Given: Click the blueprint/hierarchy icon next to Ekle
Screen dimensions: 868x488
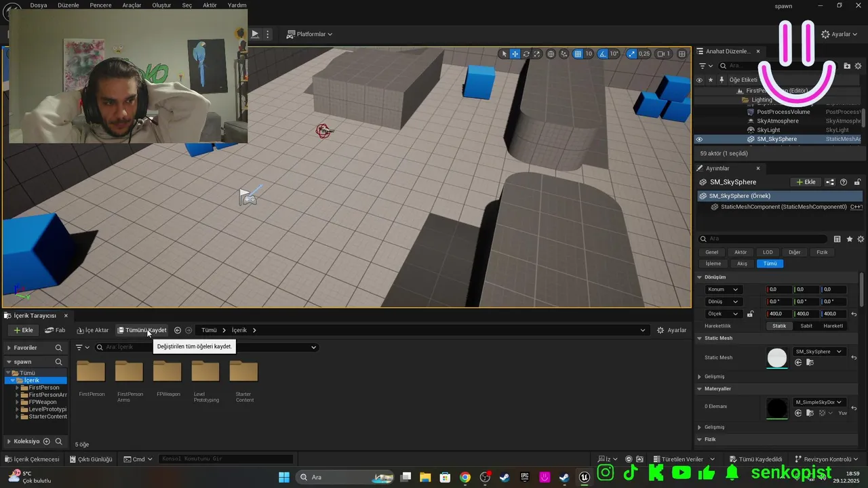Looking at the screenshot, I should [831, 182].
